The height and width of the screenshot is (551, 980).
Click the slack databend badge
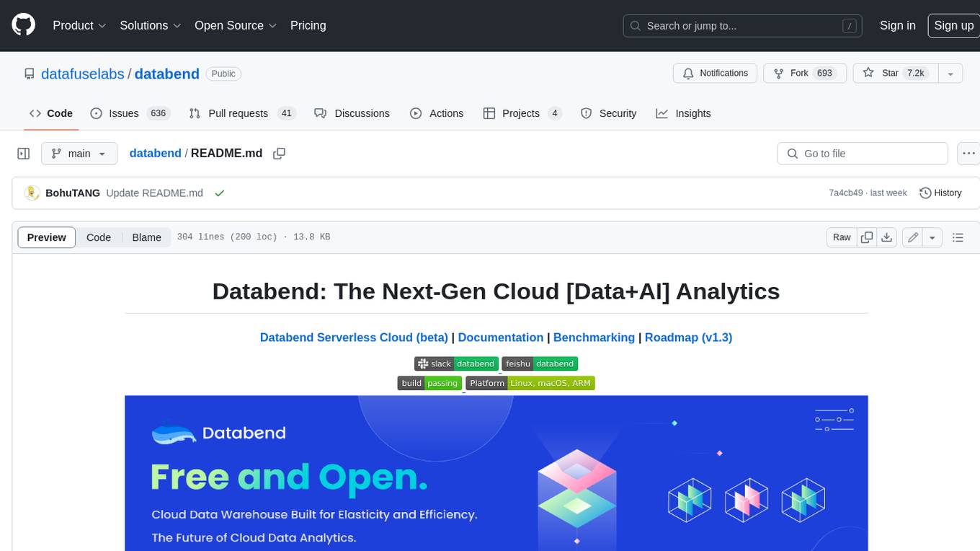[456, 363]
